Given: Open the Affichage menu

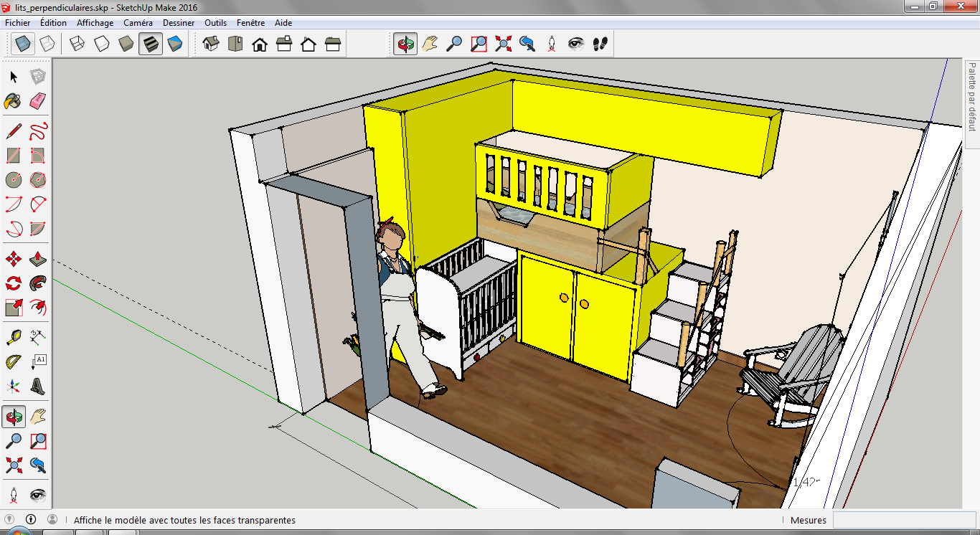Looking at the screenshot, I should (95, 23).
